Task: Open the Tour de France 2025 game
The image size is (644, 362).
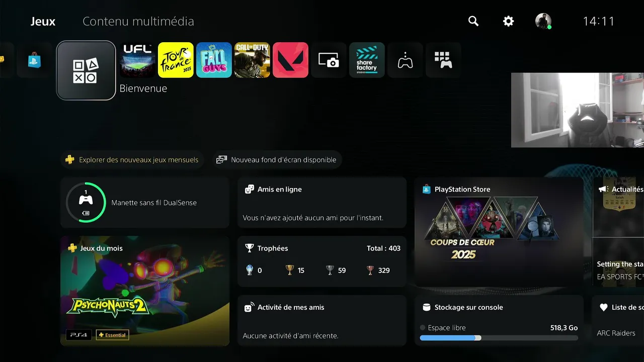Action: click(x=176, y=60)
